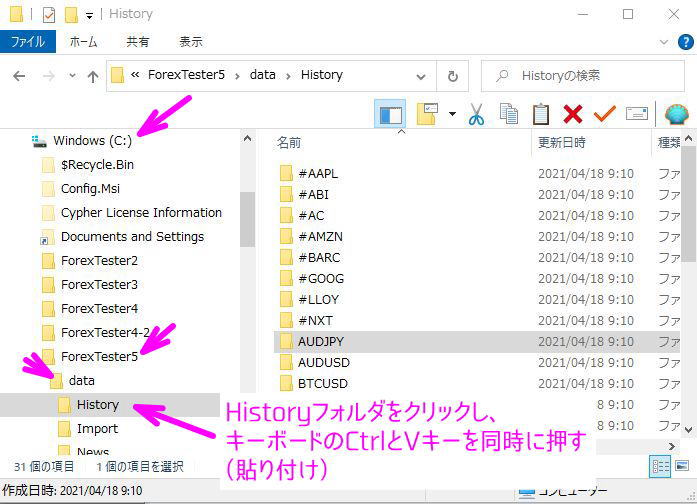Click ForexTester5 in the address bar
Screen dimensions: 697x504
click(x=186, y=75)
